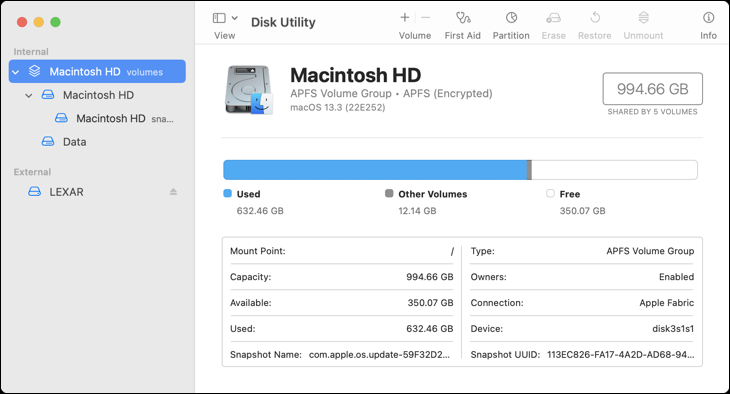This screenshot has width=730, height=394.
Task: Click the First Aid label
Action: pos(462,36)
